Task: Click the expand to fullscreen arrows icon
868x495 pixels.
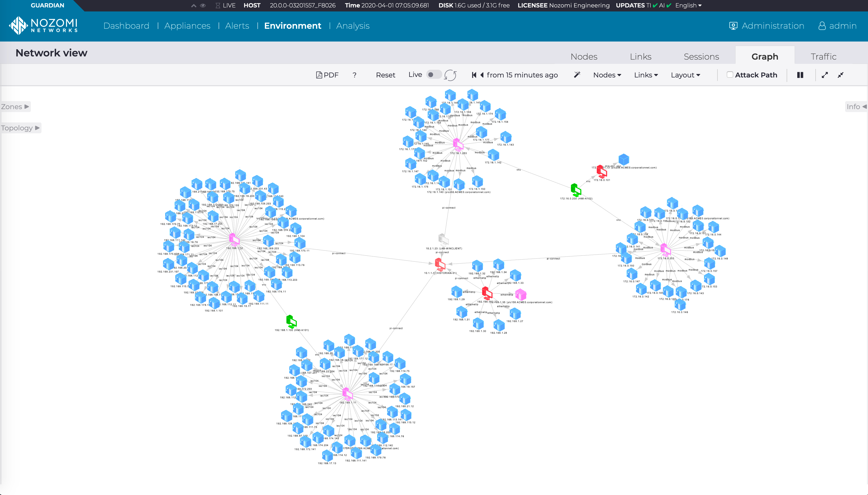Action: coord(824,75)
